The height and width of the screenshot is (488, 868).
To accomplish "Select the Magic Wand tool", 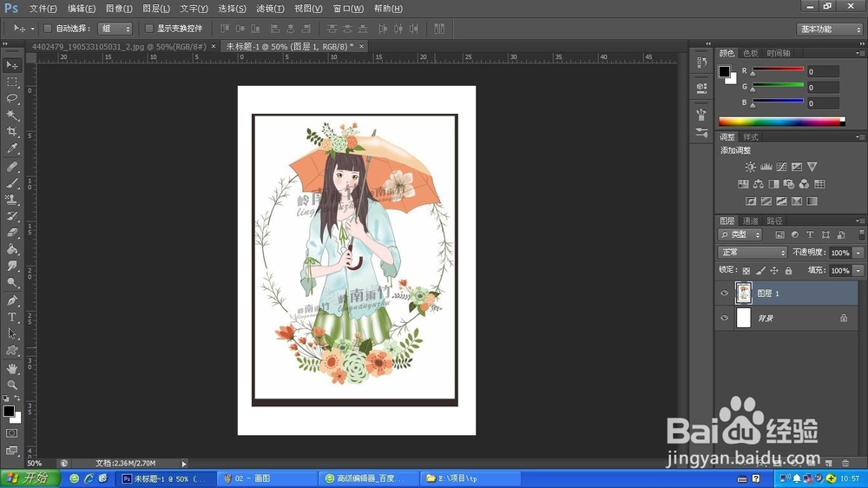I will 12,115.
